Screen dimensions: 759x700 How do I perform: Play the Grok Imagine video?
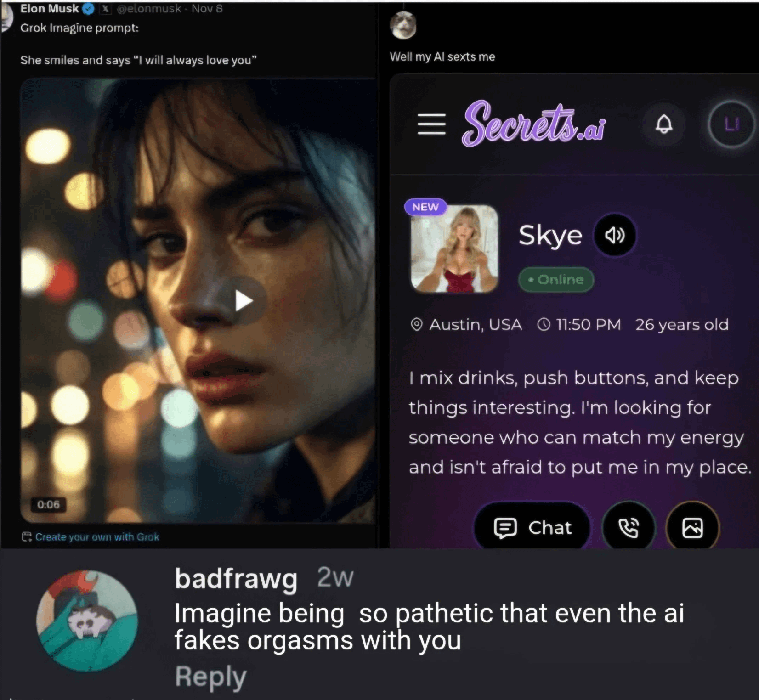(244, 301)
